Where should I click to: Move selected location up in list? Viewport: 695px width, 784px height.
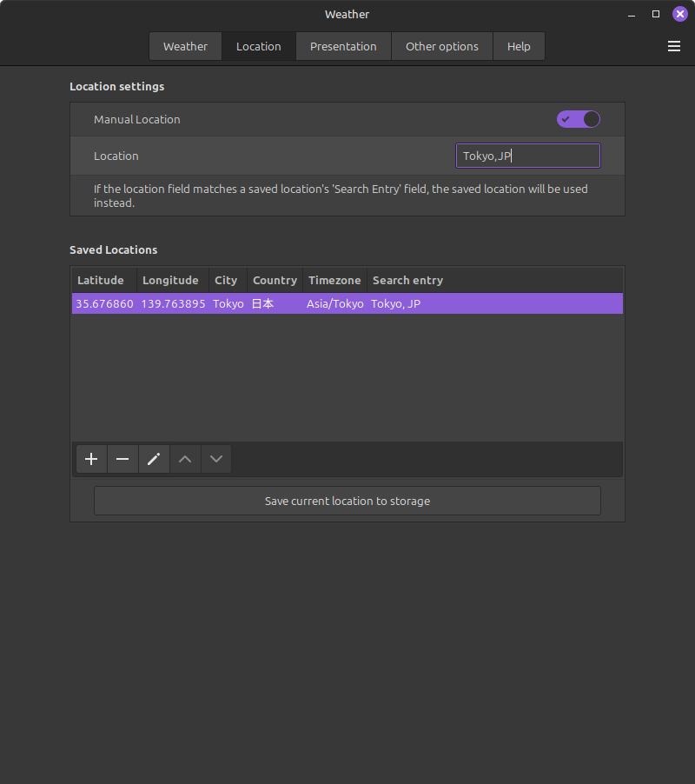click(x=185, y=459)
